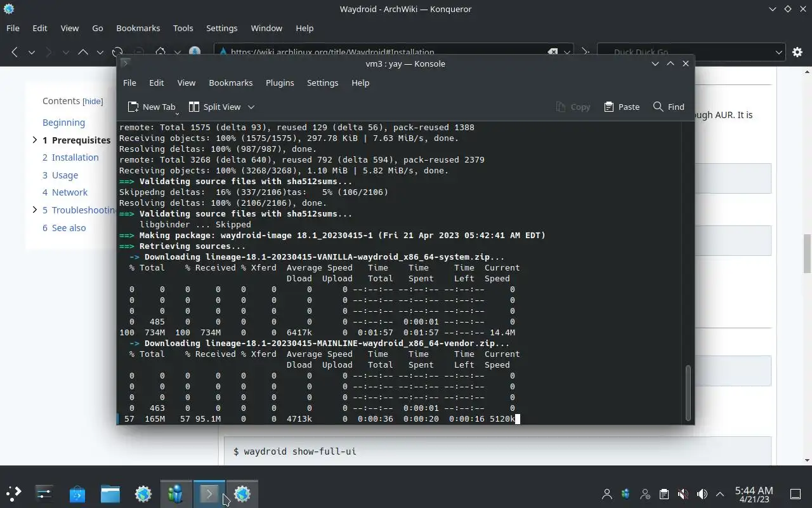The image size is (812, 508).
Task: Open Konqueror Window menu
Action: click(266, 28)
